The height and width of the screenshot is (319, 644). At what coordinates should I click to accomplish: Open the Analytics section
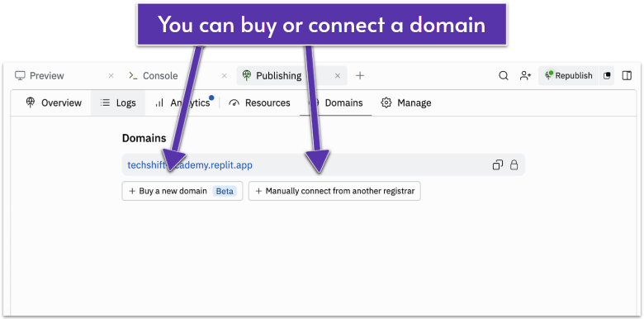point(182,102)
